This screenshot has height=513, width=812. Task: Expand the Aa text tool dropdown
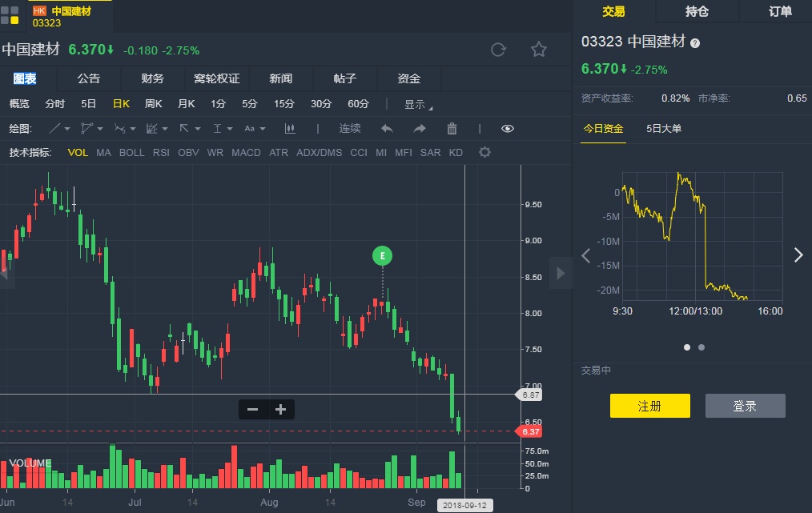(x=254, y=128)
